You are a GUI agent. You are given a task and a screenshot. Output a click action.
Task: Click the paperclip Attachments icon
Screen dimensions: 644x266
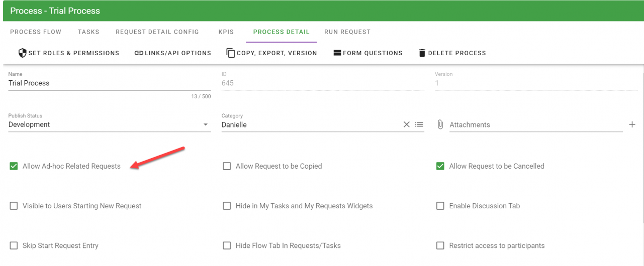pyautogui.click(x=440, y=124)
